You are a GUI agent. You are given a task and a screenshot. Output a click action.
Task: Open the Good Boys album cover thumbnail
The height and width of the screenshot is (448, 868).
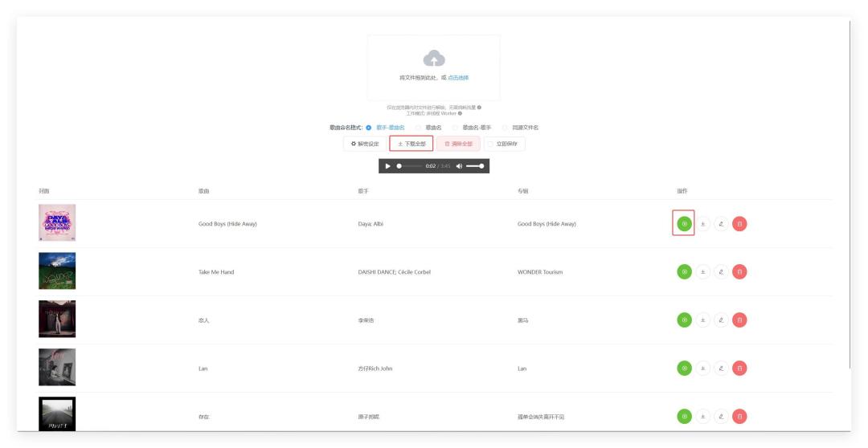click(57, 223)
